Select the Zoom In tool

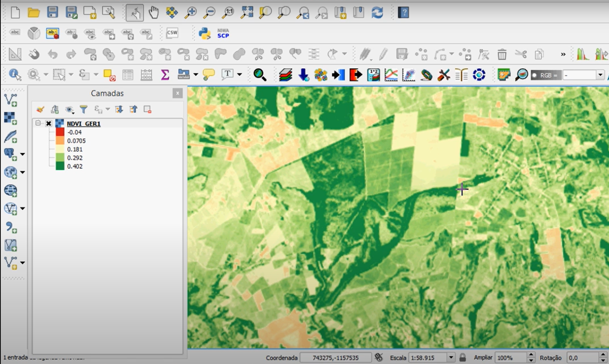(x=191, y=12)
